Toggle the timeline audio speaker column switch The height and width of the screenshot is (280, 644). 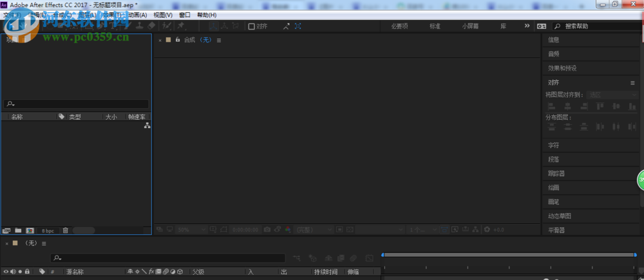tap(13, 272)
